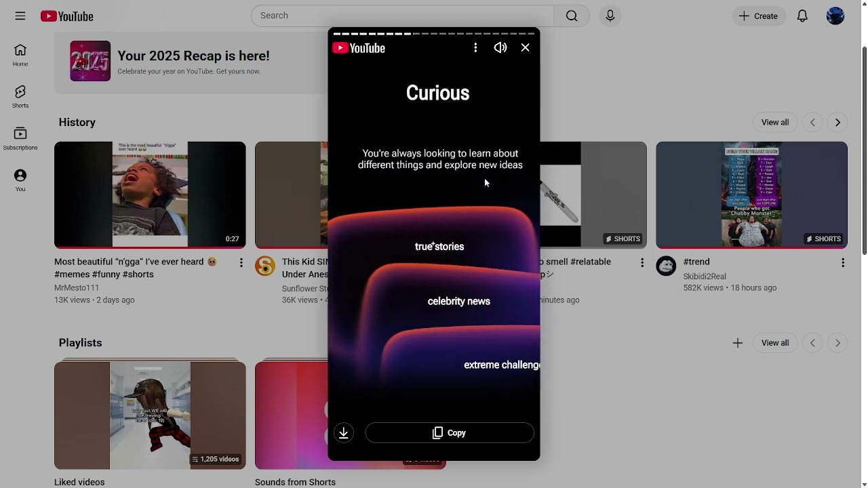Open the hamburger guide menu
The width and height of the screenshot is (868, 488).
coord(20,16)
